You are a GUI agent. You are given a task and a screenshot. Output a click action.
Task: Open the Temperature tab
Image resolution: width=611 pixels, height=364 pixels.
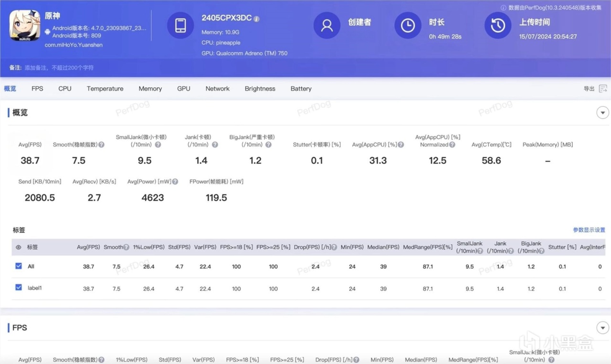click(x=105, y=89)
